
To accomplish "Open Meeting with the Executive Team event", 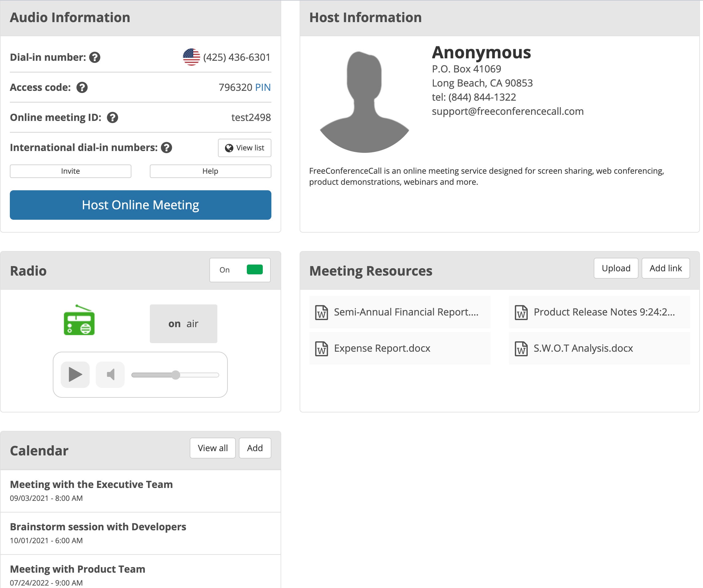I will tap(91, 484).
